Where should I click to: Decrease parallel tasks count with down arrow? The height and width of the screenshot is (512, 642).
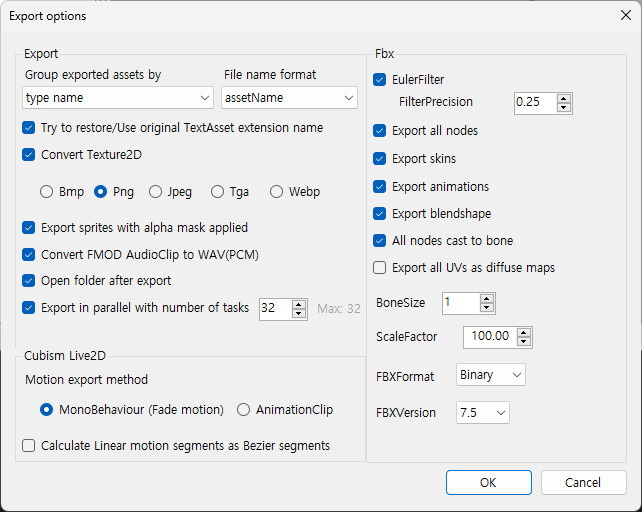(x=299, y=314)
